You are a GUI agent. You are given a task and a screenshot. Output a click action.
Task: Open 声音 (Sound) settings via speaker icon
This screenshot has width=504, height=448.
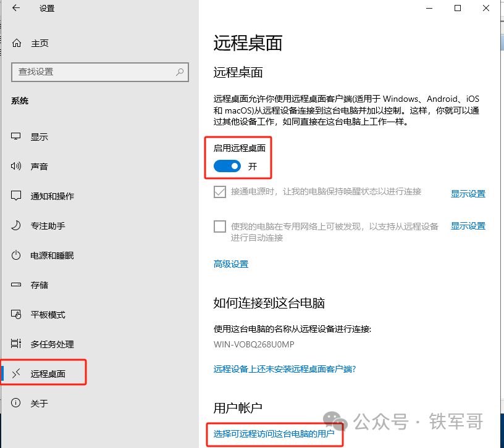click(15, 166)
